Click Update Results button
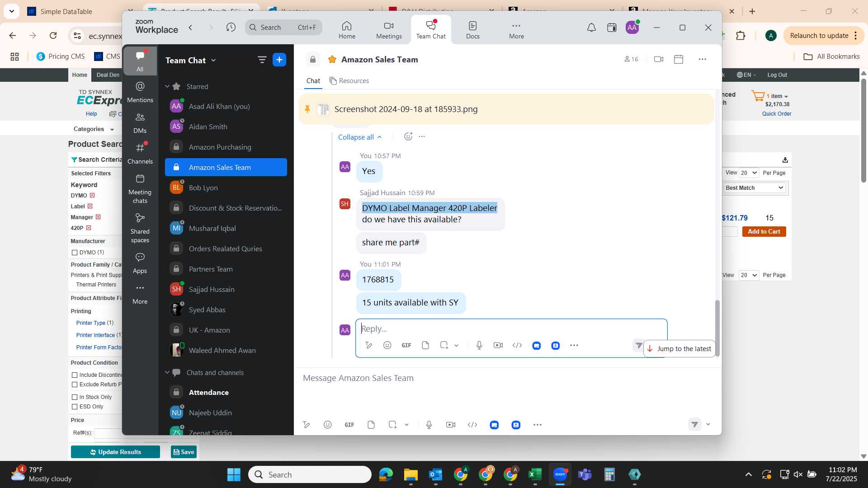Viewport: 868px width, 488px height. [115, 452]
